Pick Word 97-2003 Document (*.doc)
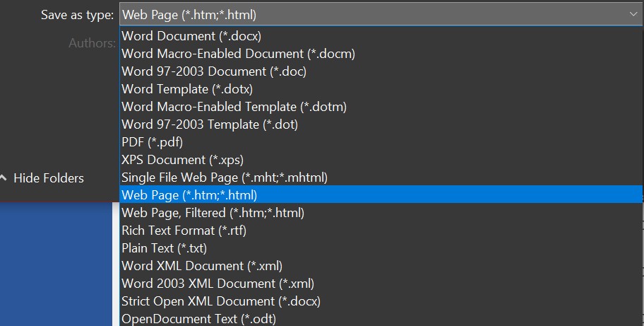The width and height of the screenshot is (644, 326). [214, 71]
